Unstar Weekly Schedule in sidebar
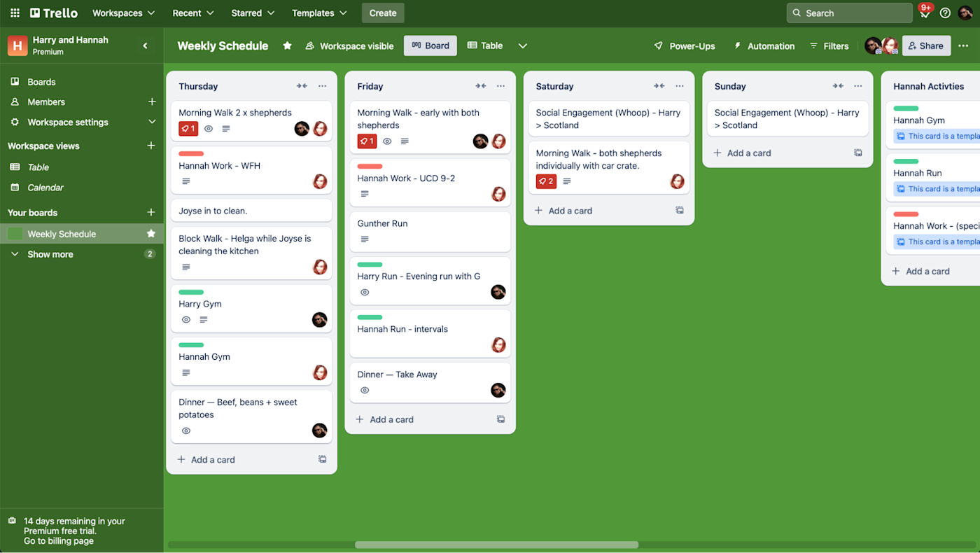This screenshot has height=553, width=980. [x=150, y=234]
